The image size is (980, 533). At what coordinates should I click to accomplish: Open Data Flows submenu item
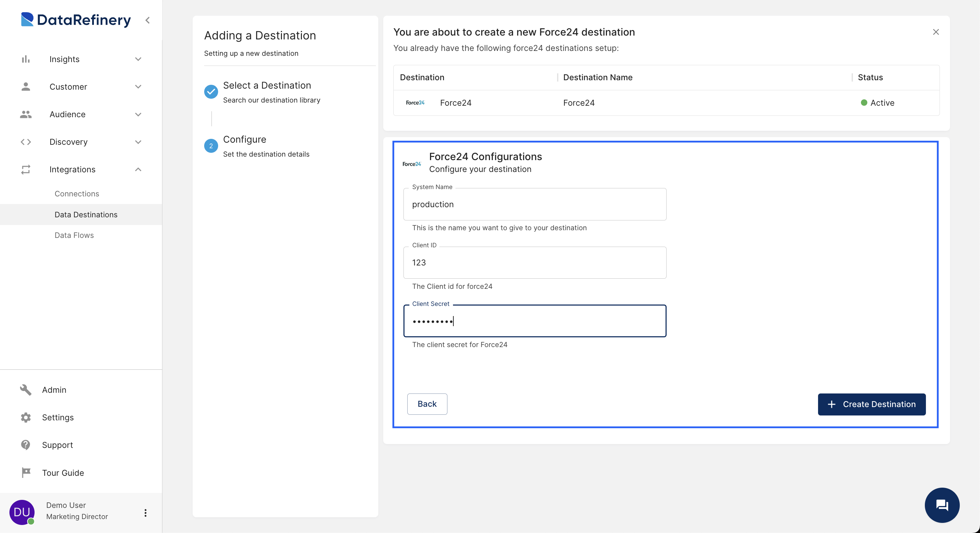pyautogui.click(x=74, y=235)
